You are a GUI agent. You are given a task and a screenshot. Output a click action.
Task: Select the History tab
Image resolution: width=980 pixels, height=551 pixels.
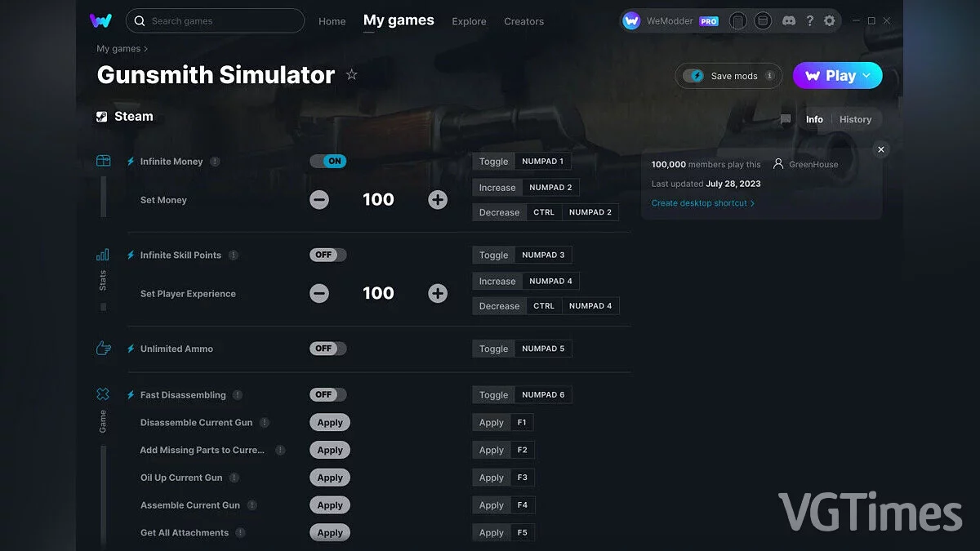[x=855, y=119]
